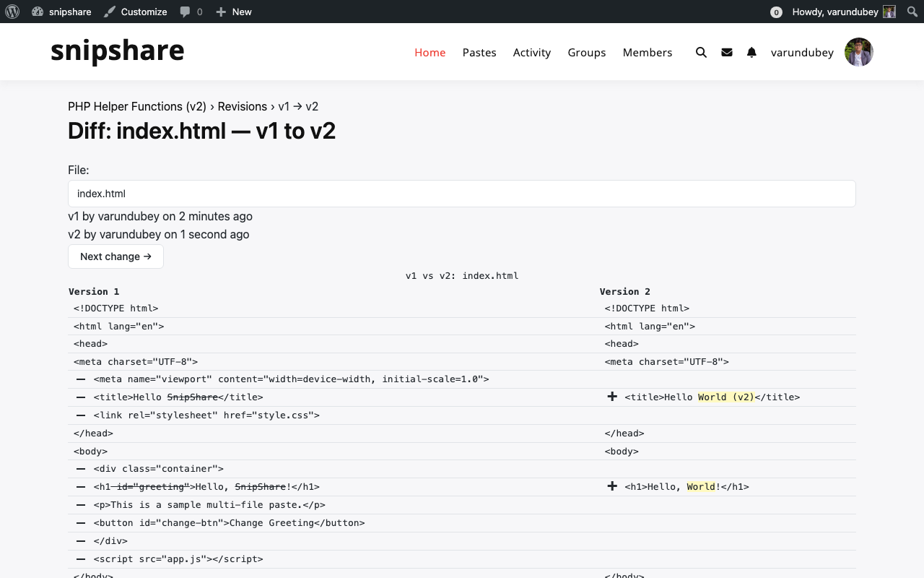Click the user avatar in header

(x=858, y=52)
